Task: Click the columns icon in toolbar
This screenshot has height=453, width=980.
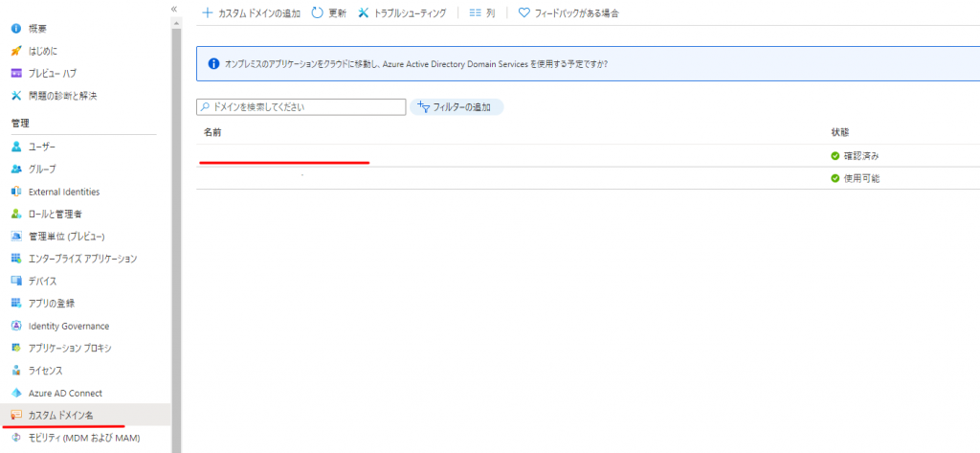Action: pos(475,12)
